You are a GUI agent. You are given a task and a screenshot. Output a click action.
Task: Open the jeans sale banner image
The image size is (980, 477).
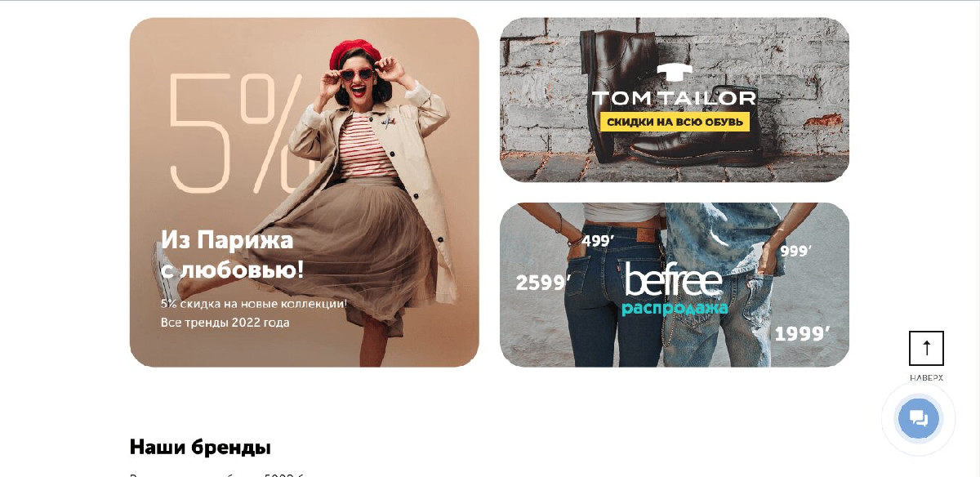675,285
